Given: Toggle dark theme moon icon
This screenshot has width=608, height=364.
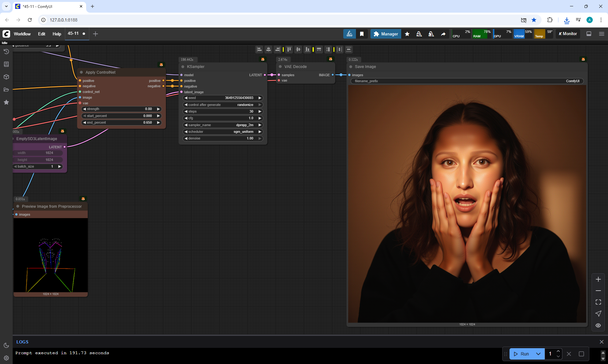Looking at the screenshot, I should (x=6, y=345).
